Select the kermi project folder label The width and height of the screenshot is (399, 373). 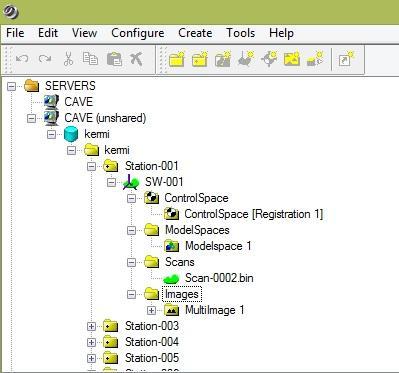pyautogui.click(x=117, y=150)
